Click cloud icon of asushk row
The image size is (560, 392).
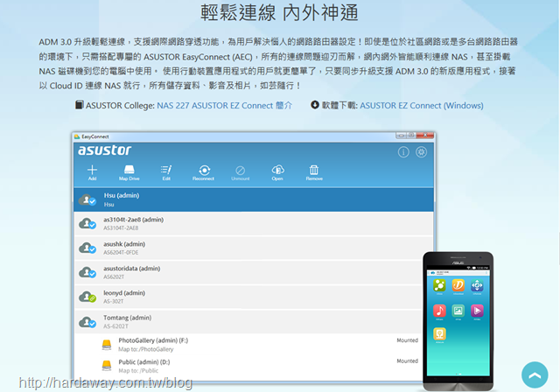click(x=87, y=248)
